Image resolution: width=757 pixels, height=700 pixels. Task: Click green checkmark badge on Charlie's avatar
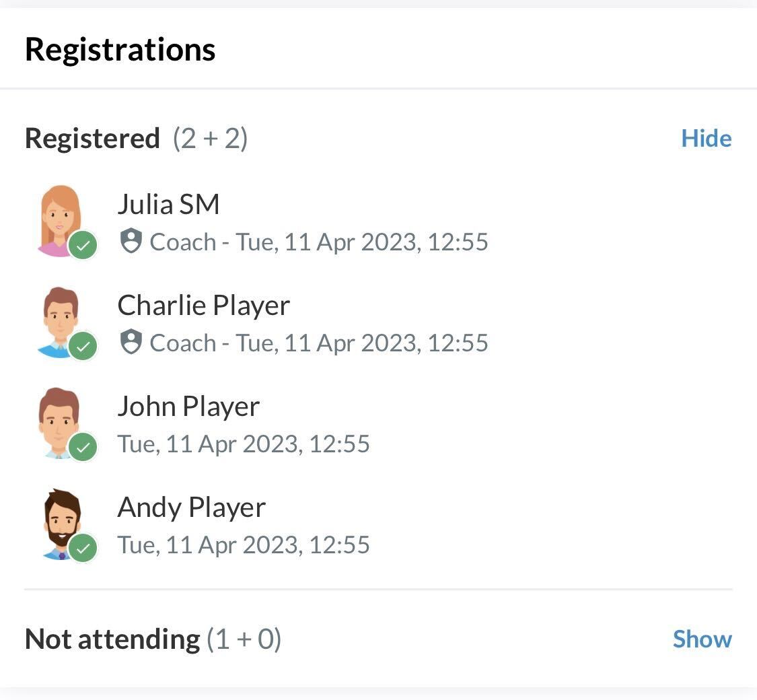pos(83,347)
